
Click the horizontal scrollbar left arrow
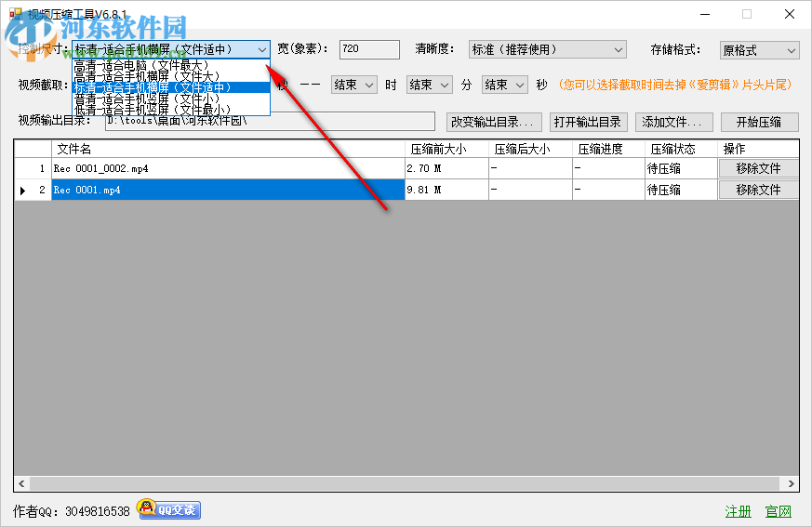[21, 483]
